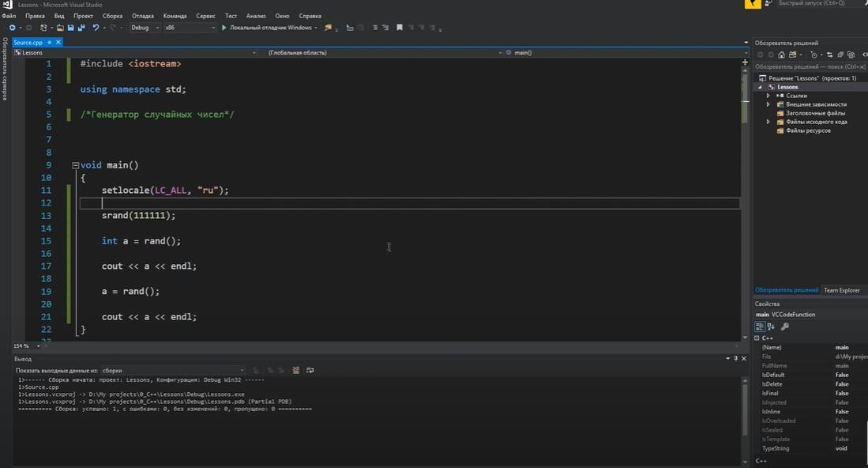Open the Проект menu
868x468 pixels.
[x=83, y=16]
